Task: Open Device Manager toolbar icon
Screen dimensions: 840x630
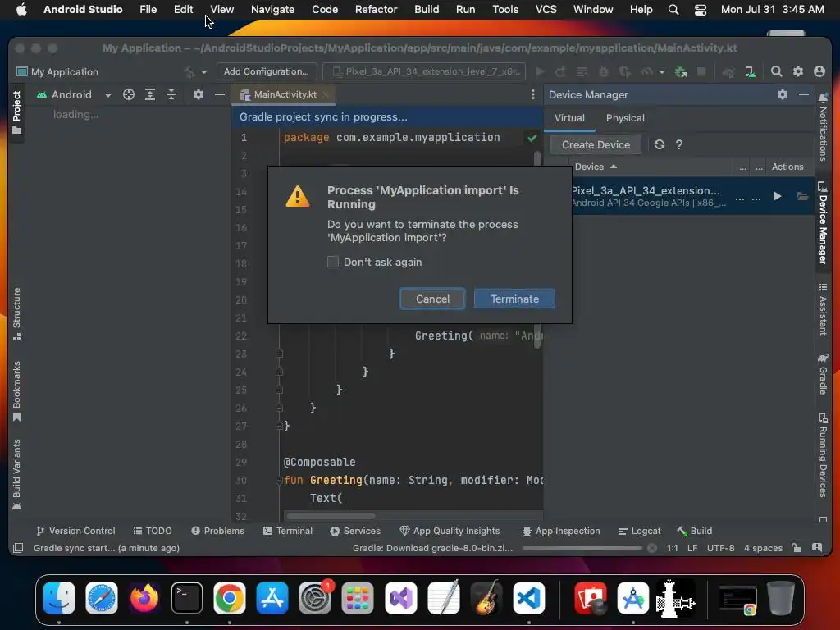Action: 750,72
